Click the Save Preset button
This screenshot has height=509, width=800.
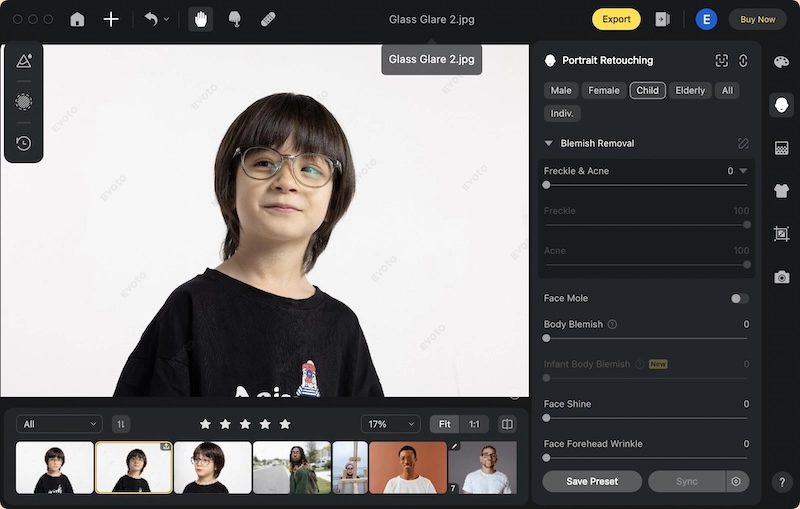click(x=592, y=481)
